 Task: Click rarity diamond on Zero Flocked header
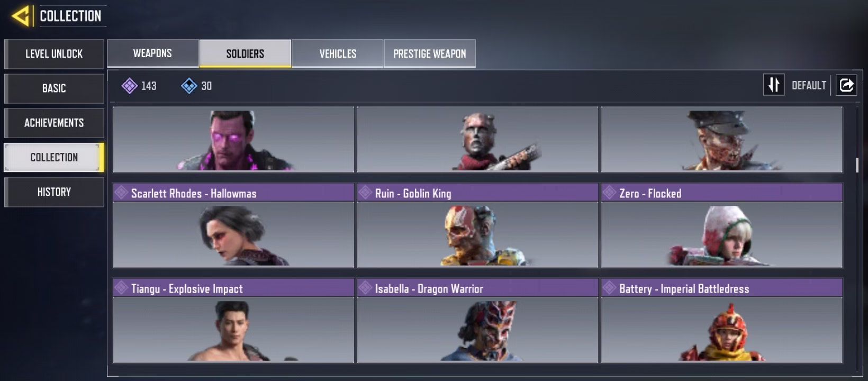pos(609,193)
